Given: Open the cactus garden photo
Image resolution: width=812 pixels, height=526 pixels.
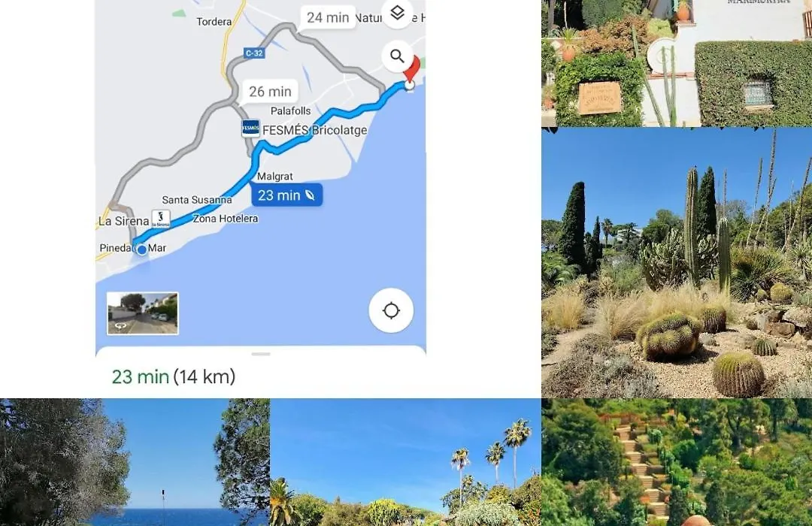Looking at the screenshot, I should coord(677,263).
